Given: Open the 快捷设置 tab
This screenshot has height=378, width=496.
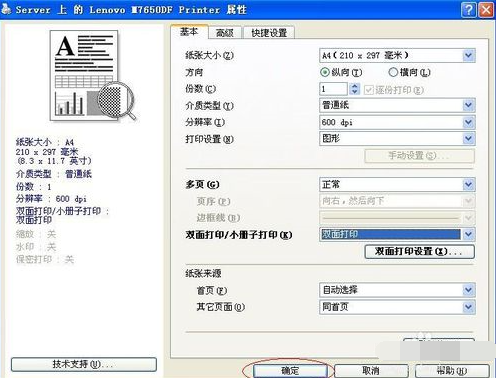Looking at the screenshot, I should tap(269, 33).
